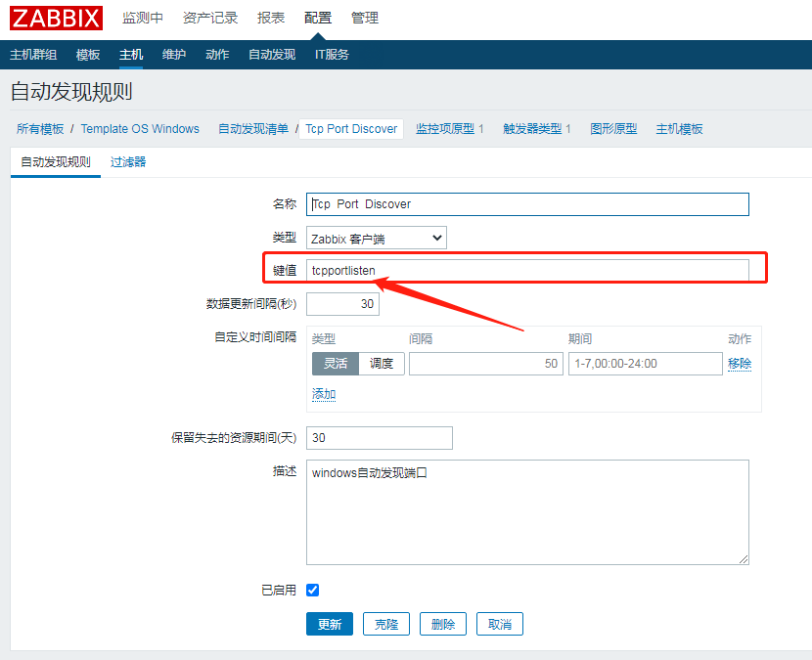Switch to the 过滤器 tab
812x660 pixels.
[x=128, y=162]
